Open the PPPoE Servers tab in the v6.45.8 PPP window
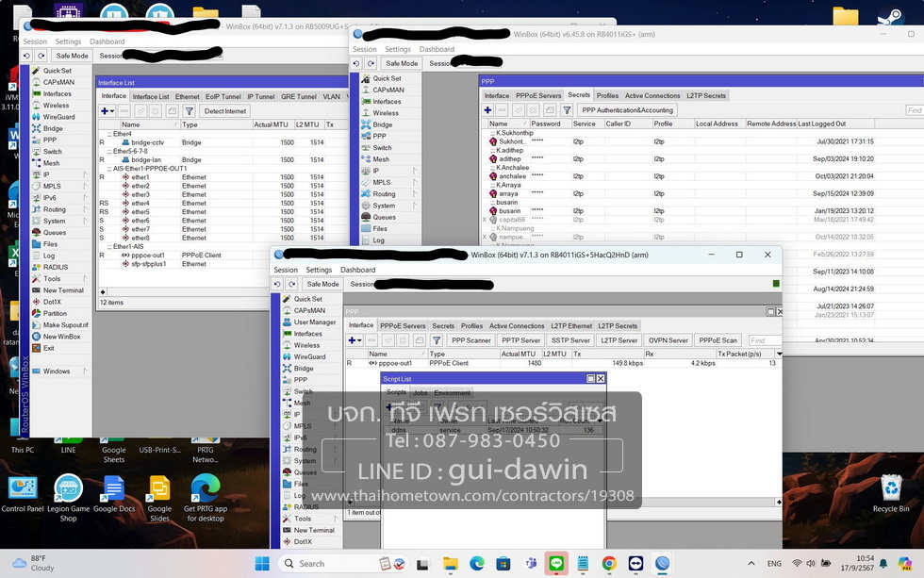The image size is (924, 578). pos(538,95)
